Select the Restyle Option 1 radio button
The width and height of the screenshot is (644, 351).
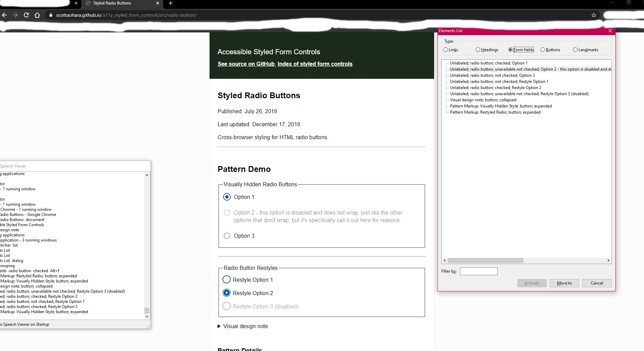[x=226, y=279]
